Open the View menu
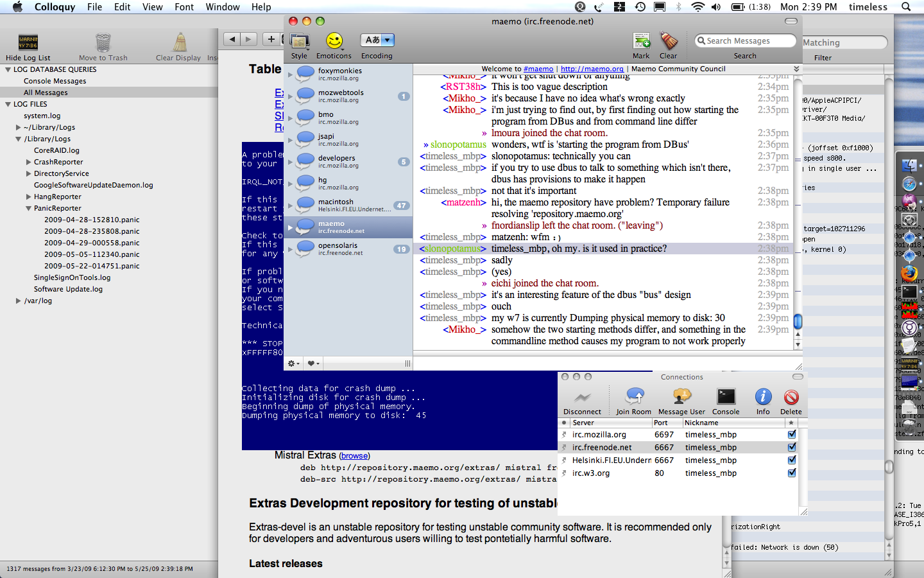The height and width of the screenshot is (578, 924). 152,7
